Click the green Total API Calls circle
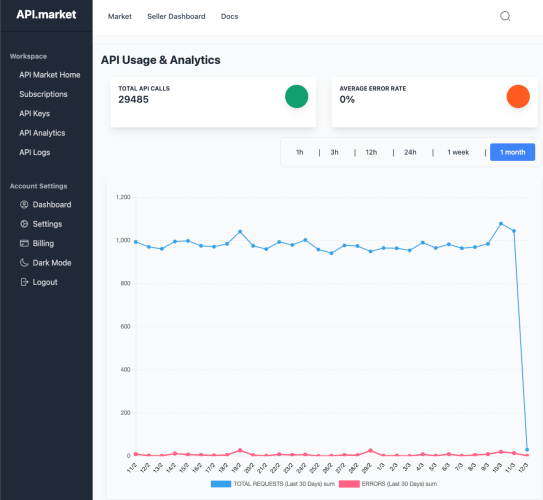This screenshot has height=500, width=543. click(x=296, y=97)
